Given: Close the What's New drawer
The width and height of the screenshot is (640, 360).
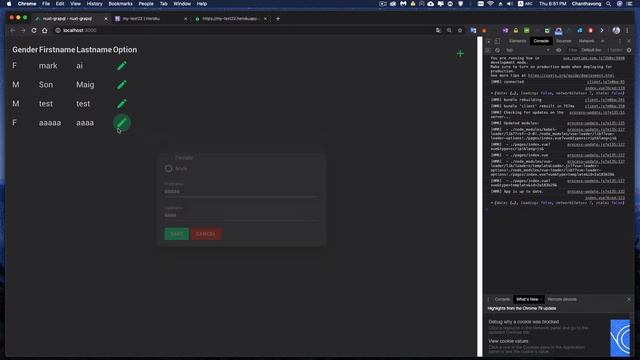Looking at the screenshot, I should click(629, 299).
